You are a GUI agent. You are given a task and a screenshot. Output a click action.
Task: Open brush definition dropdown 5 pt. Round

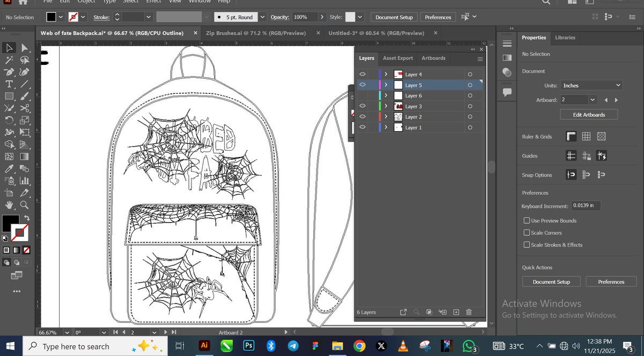pos(262,17)
